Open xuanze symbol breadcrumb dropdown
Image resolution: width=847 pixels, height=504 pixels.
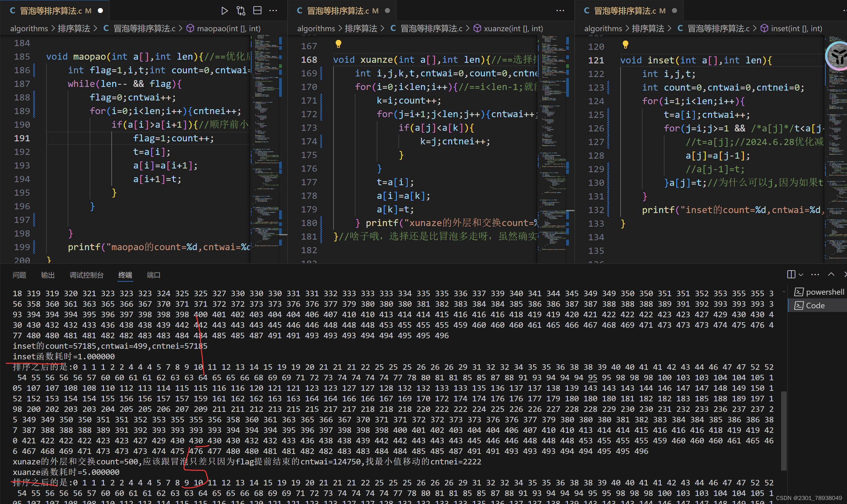click(513, 28)
